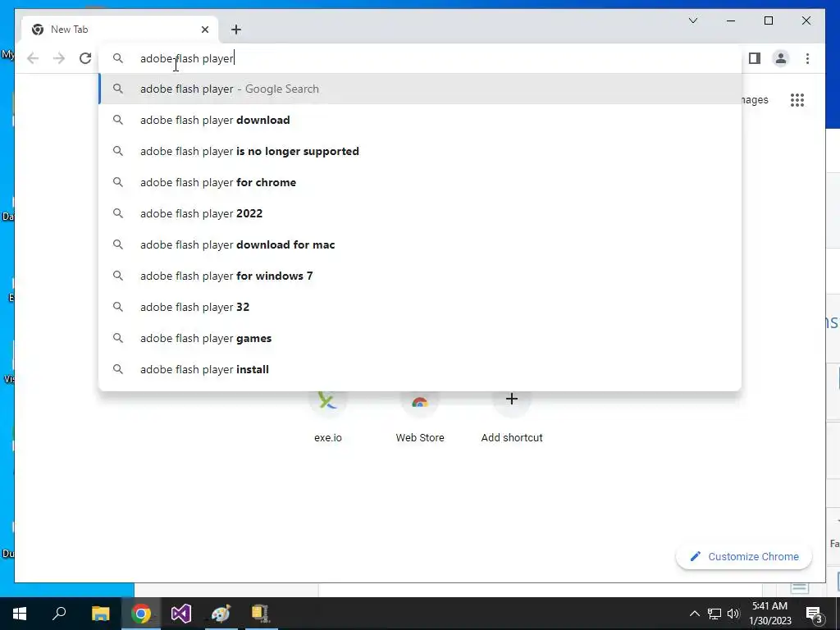
Task: Select 'adobe flash player games' suggestion
Action: click(x=421, y=338)
